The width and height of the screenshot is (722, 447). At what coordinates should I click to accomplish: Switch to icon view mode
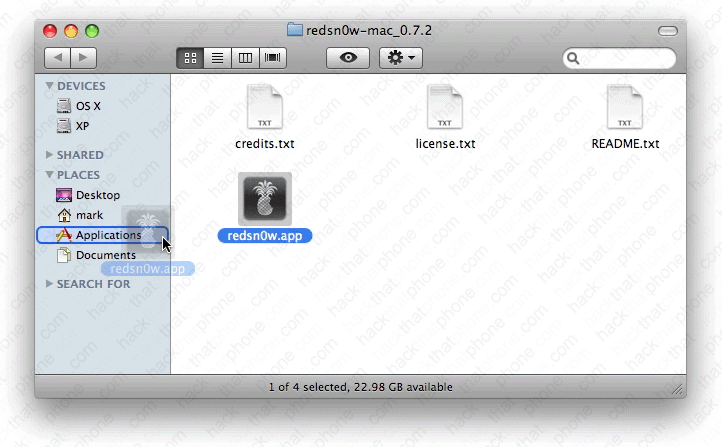click(190, 58)
